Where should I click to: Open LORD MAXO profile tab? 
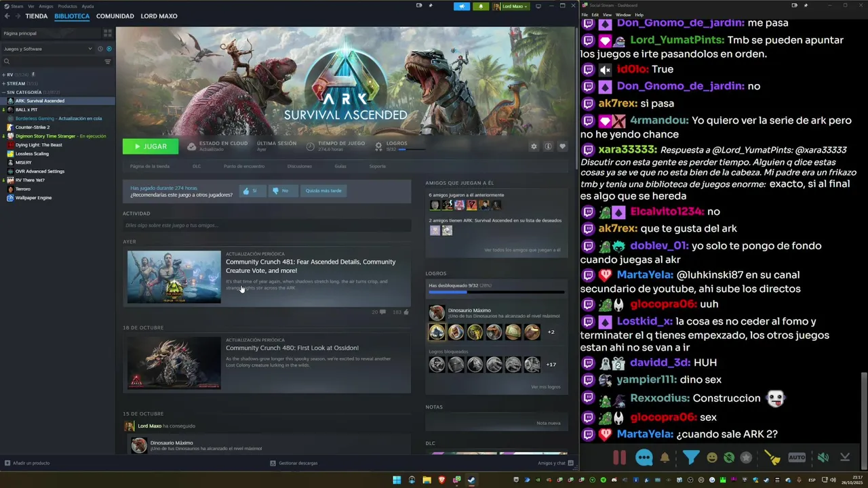tap(159, 16)
